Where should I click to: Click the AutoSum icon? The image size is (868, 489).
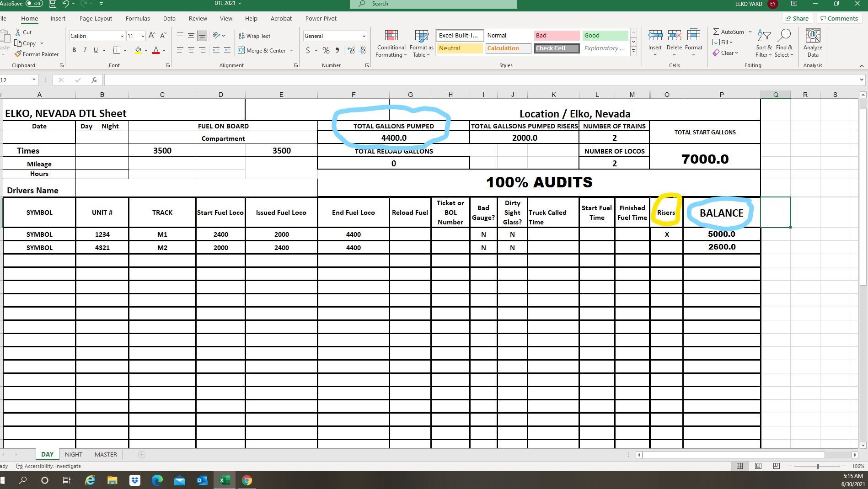(x=716, y=31)
